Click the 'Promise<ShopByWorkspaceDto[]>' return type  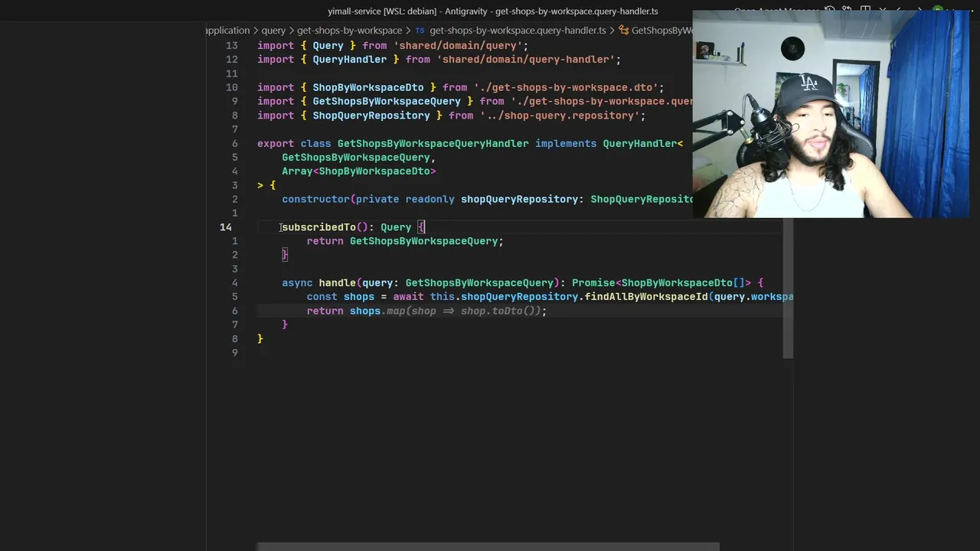click(661, 283)
